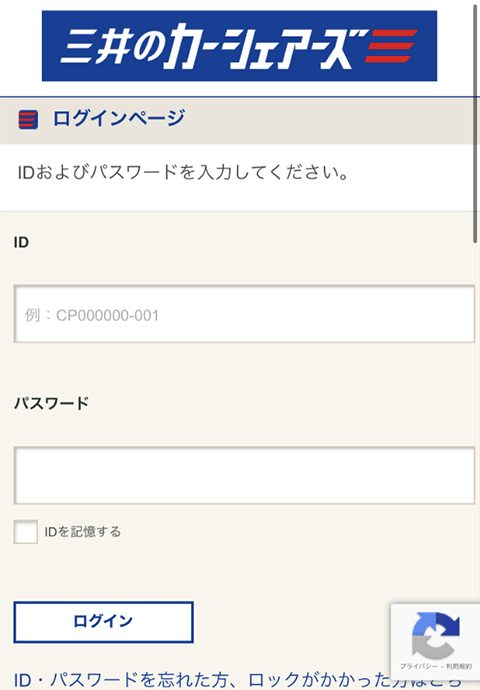Image resolution: width=480 pixels, height=690 pixels.
Task: Focus the パスワード input field
Action: pyautogui.click(x=244, y=475)
